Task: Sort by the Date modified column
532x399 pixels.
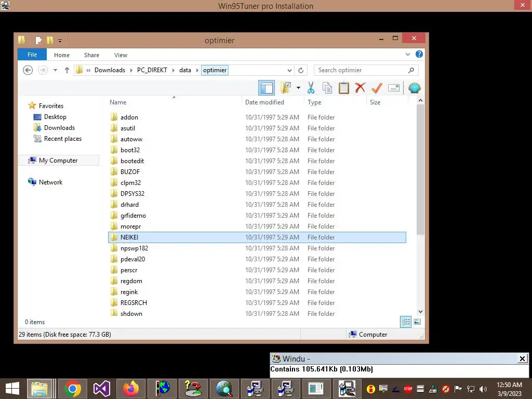Action: point(264,102)
